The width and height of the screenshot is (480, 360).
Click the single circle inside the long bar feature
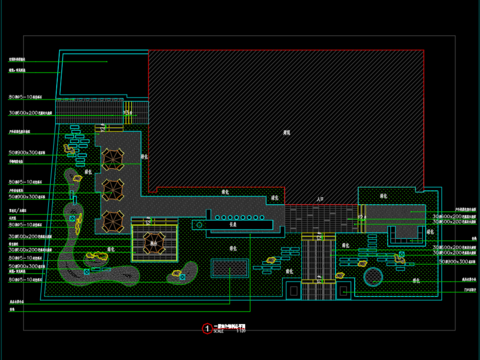199,225
